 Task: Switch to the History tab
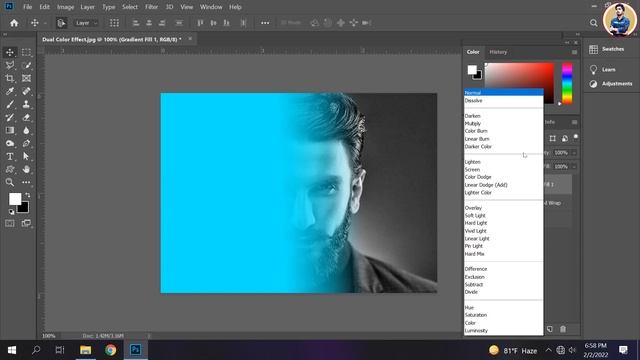pyautogui.click(x=498, y=52)
